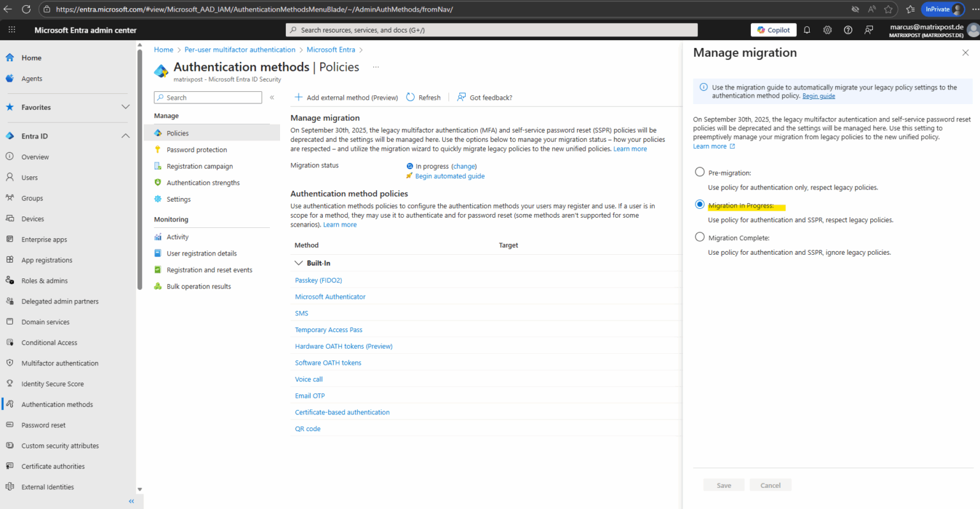This screenshot has width=980, height=509.
Task: Select the Pre-migration radio button
Action: (x=699, y=171)
